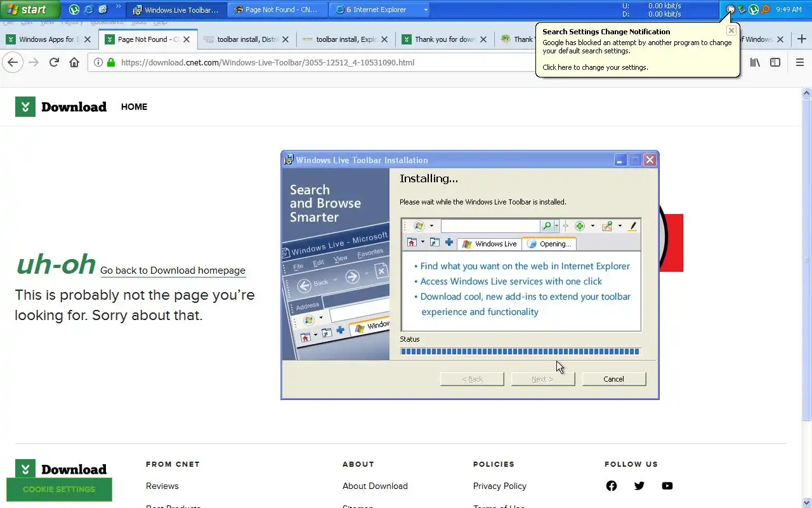Image resolution: width=812 pixels, height=508 pixels.
Task: Cancel the Windows Live Toolbar installation
Action: 613,379
